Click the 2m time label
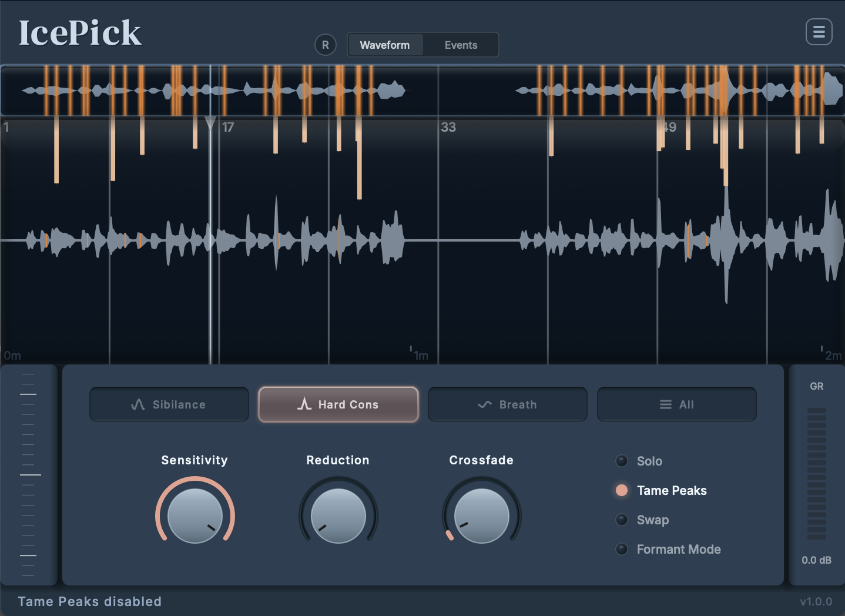 click(833, 356)
